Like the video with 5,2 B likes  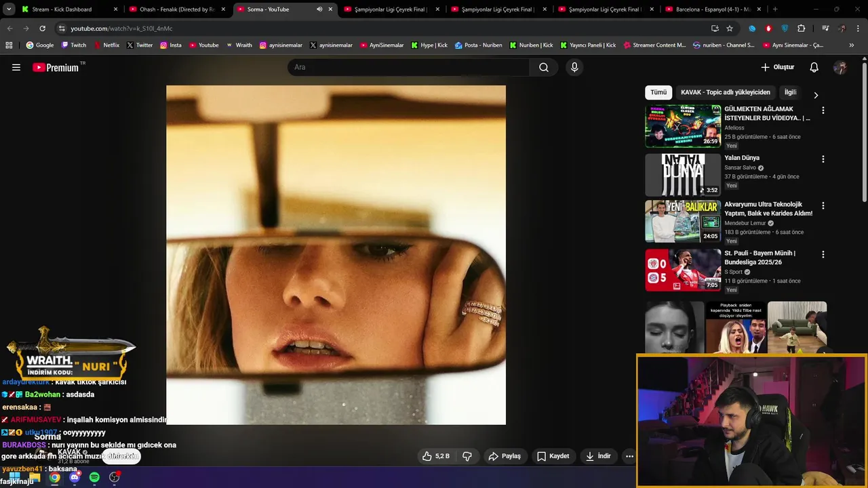435,456
